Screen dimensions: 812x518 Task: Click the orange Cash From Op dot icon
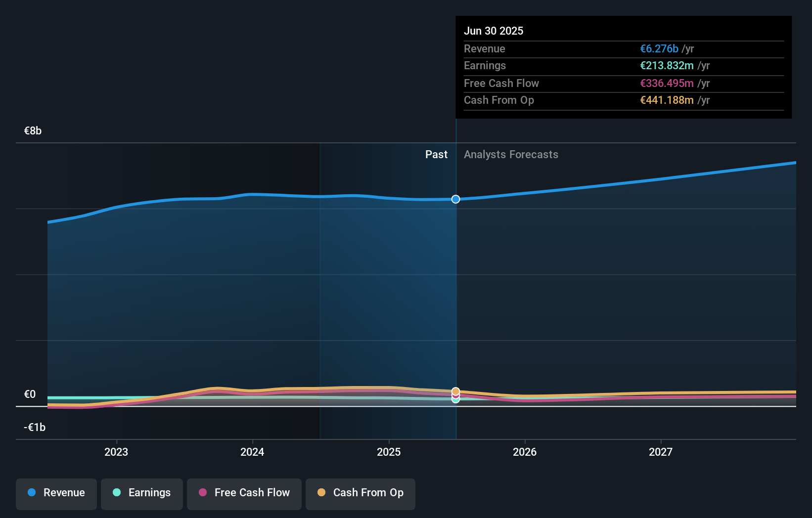pyautogui.click(x=322, y=492)
